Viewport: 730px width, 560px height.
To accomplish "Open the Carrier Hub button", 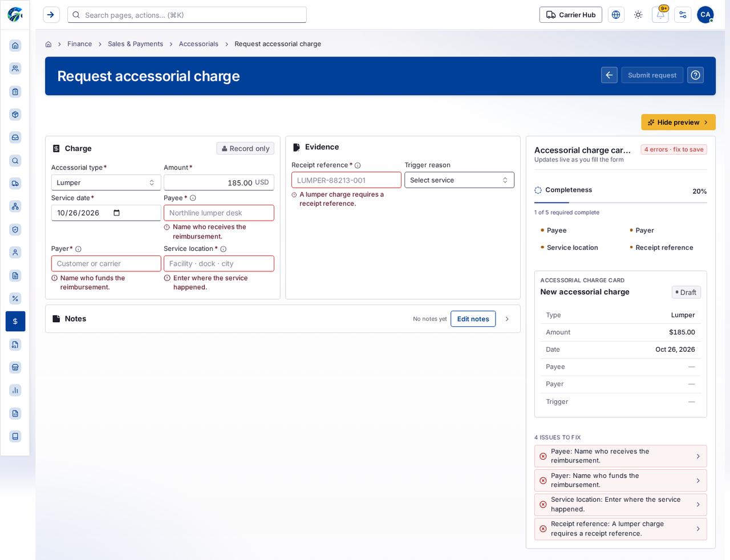I will tap(571, 15).
